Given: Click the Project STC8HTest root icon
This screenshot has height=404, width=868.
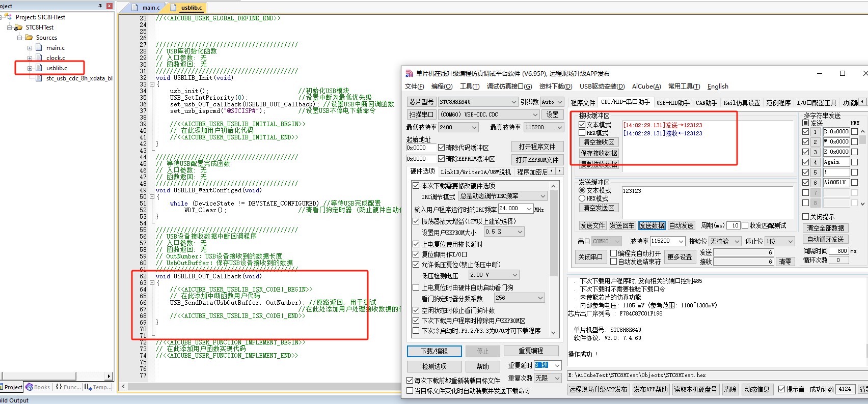Looking at the screenshot, I should pyautogui.click(x=9, y=17).
